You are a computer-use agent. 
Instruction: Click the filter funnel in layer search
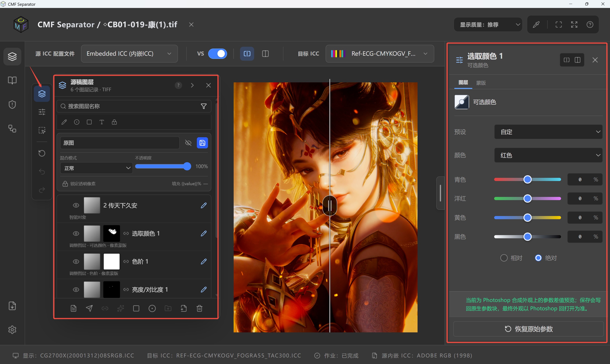(x=204, y=106)
